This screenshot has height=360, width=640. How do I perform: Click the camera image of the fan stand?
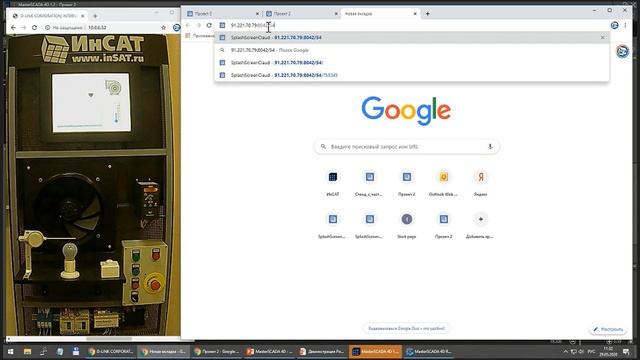point(93,185)
